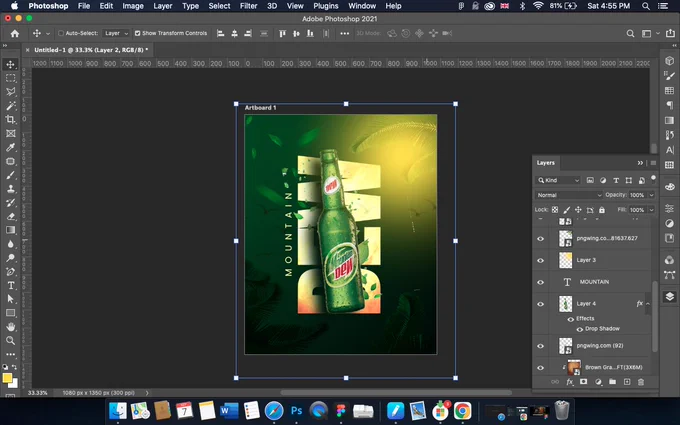The width and height of the screenshot is (680, 425).
Task: Open the search icon in options bar
Action: pos(630,33)
